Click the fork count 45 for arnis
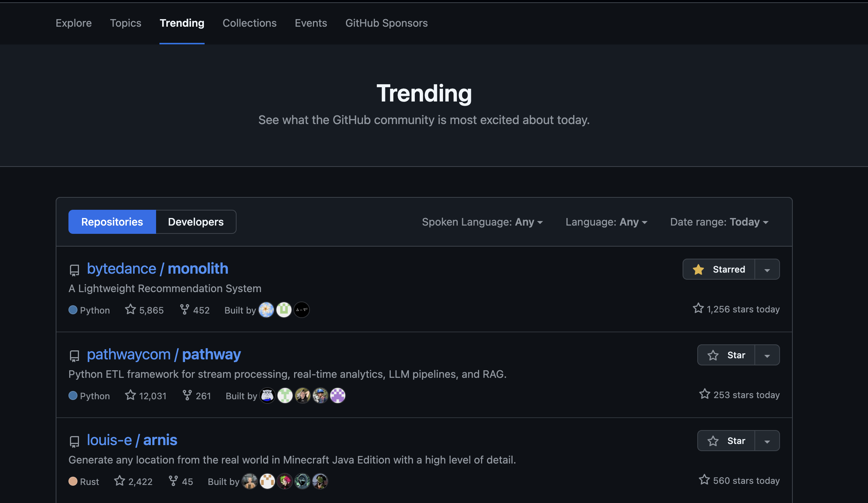Viewport: 868px width, 503px height. [x=181, y=481]
